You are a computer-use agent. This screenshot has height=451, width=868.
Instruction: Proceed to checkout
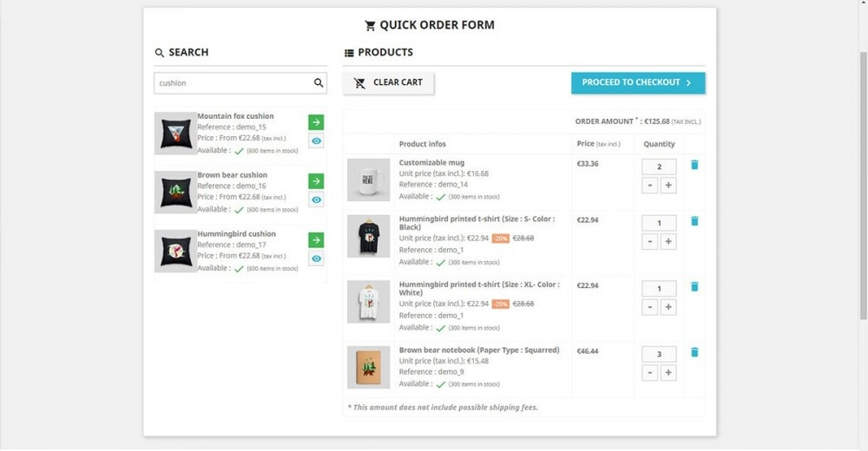(x=638, y=83)
